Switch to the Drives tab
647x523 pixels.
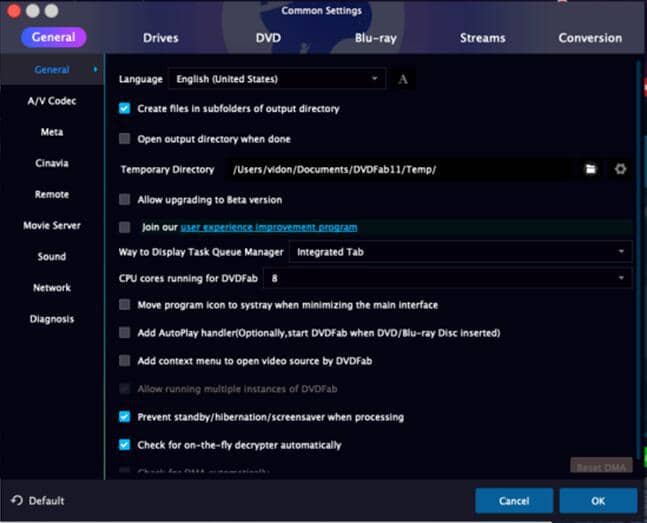[161, 38]
